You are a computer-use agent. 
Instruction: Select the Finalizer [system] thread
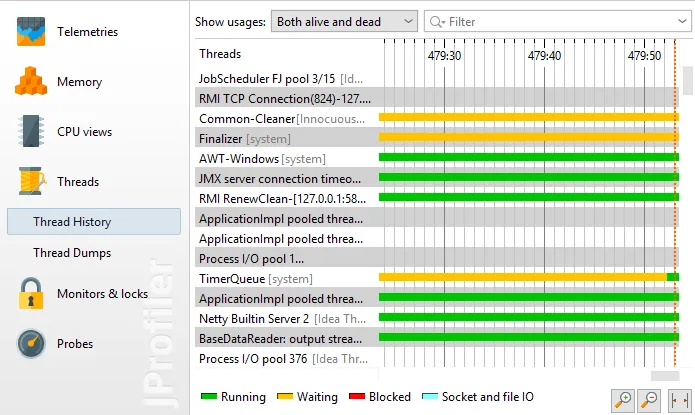245,139
